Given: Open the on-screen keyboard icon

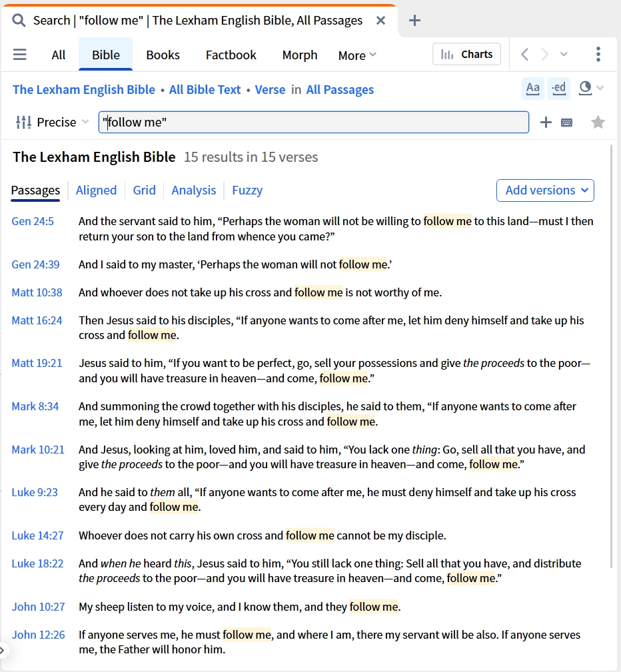Looking at the screenshot, I should coord(566,123).
